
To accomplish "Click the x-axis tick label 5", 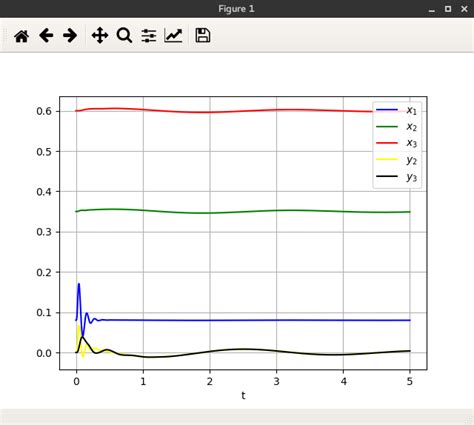I will click(x=410, y=381).
